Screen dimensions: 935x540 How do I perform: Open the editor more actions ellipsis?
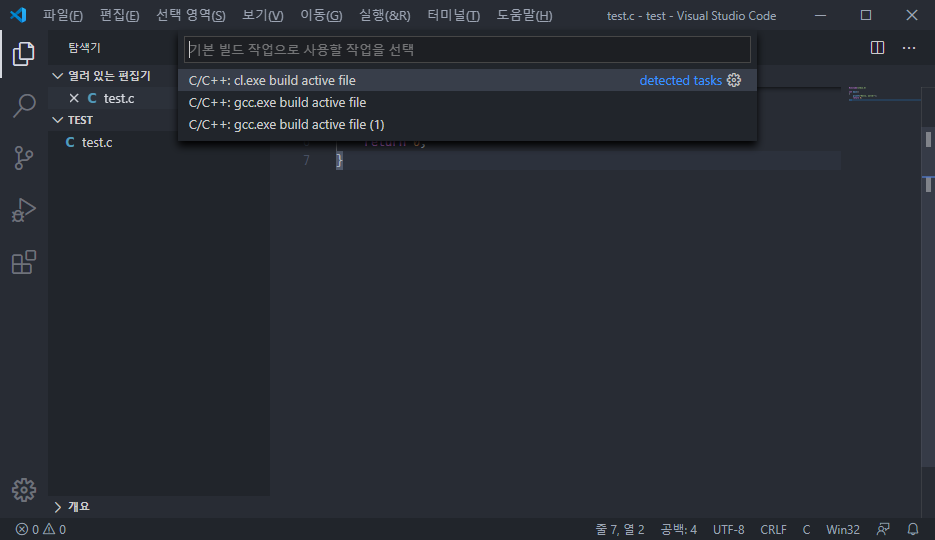(x=909, y=48)
